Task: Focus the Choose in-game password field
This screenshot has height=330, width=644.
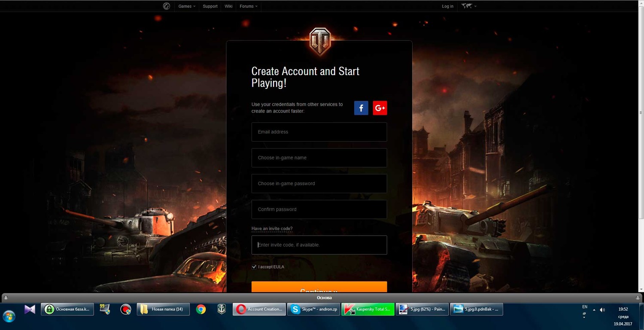Action: tap(319, 183)
